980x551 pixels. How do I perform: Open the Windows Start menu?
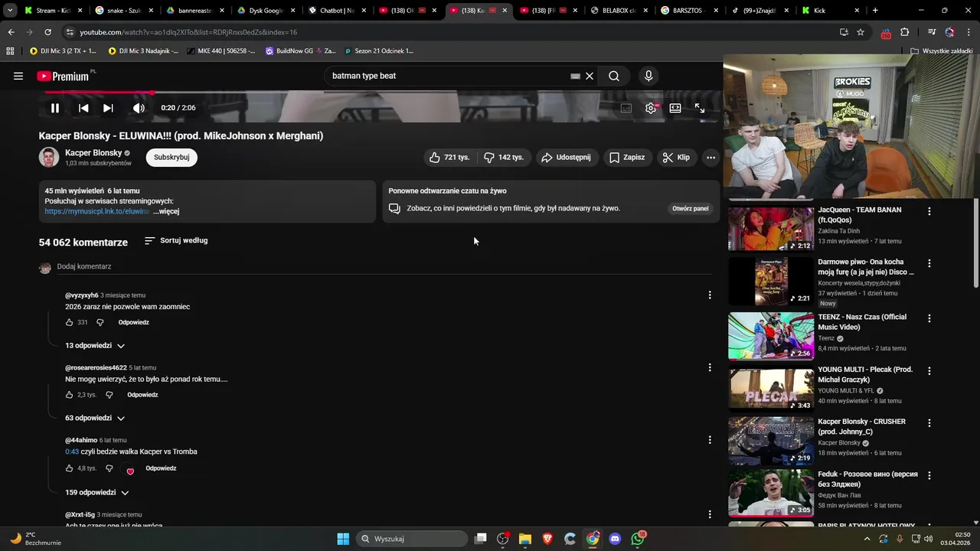(x=343, y=539)
